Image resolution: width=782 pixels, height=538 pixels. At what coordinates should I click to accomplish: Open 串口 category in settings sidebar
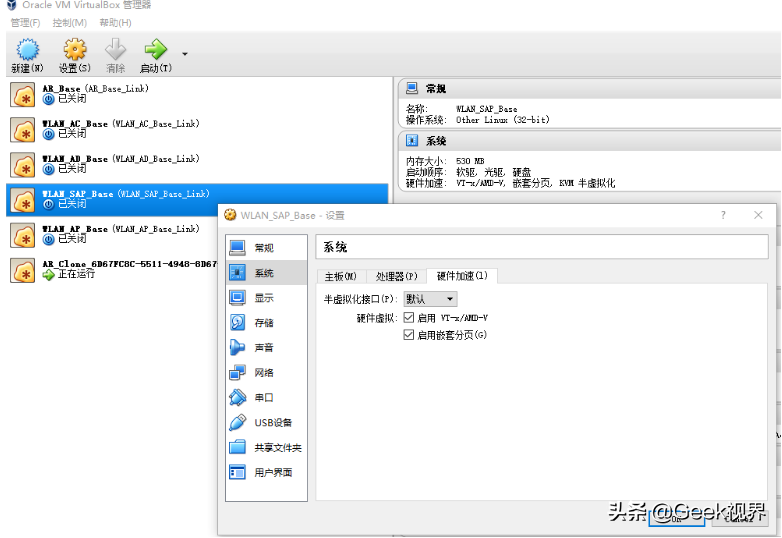(x=266, y=397)
